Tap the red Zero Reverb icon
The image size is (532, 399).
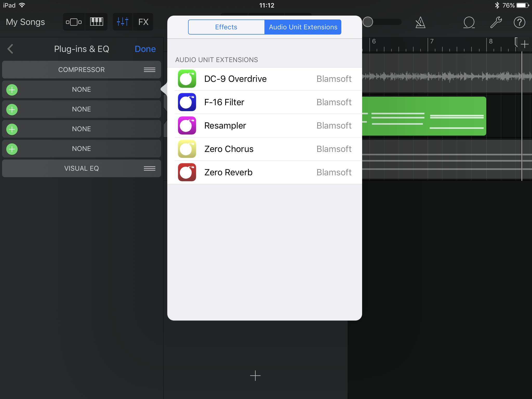(187, 172)
